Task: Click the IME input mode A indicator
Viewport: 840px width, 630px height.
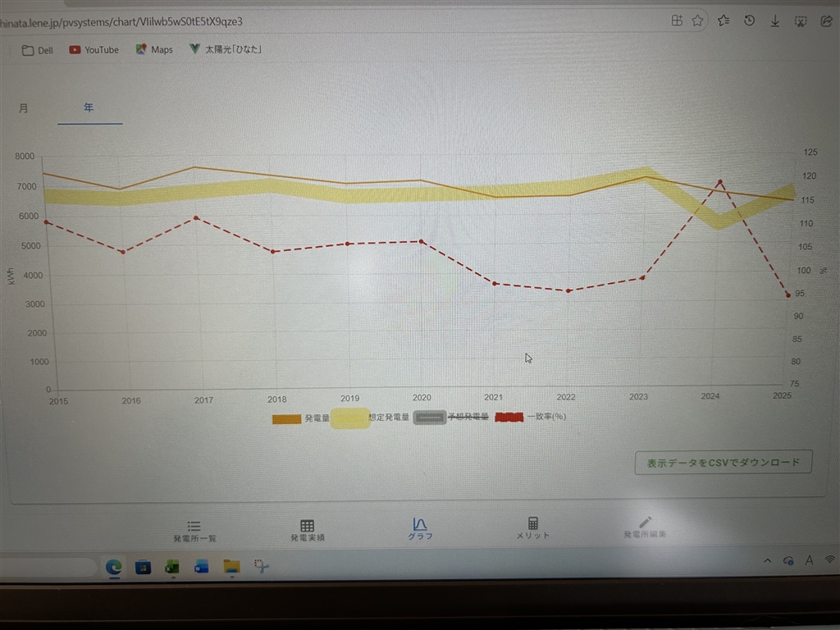Action: pyautogui.click(x=809, y=560)
